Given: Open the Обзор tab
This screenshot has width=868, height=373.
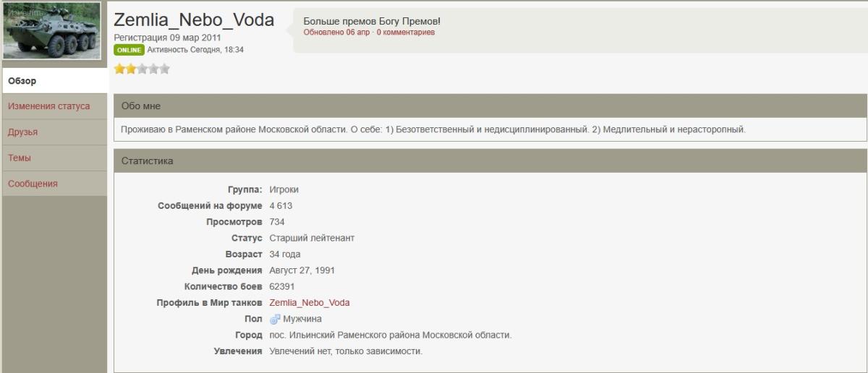Looking at the screenshot, I should coord(22,81).
